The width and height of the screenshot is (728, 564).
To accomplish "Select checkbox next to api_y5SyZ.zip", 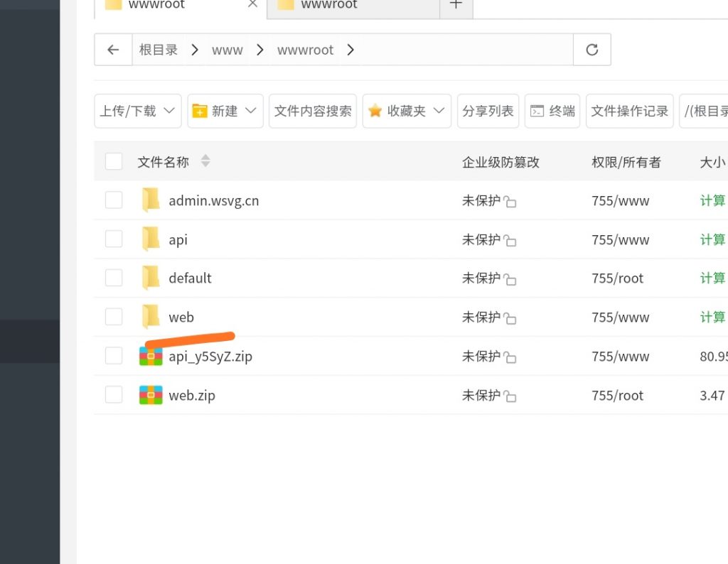I will (x=114, y=356).
